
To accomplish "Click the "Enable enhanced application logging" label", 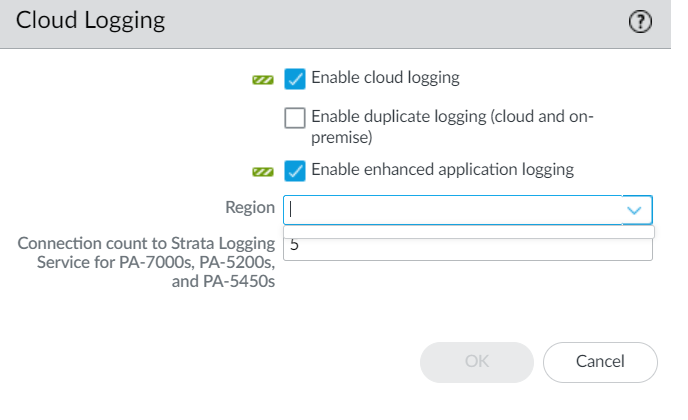I will (443, 169).
